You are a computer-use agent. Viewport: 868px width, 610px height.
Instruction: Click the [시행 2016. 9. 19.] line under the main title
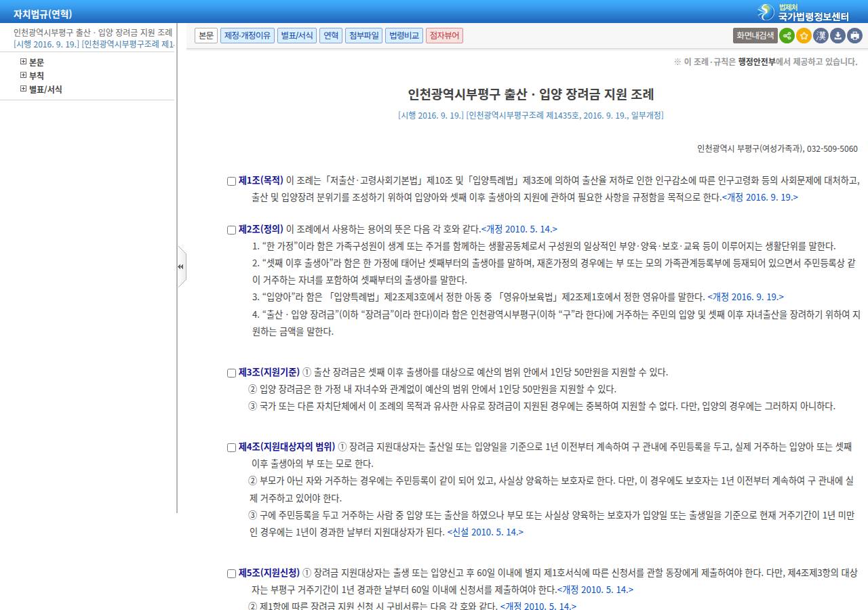tap(531, 115)
